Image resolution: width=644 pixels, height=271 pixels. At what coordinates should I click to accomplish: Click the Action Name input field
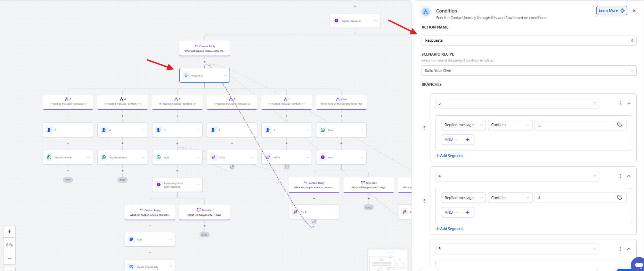coord(525,41)
